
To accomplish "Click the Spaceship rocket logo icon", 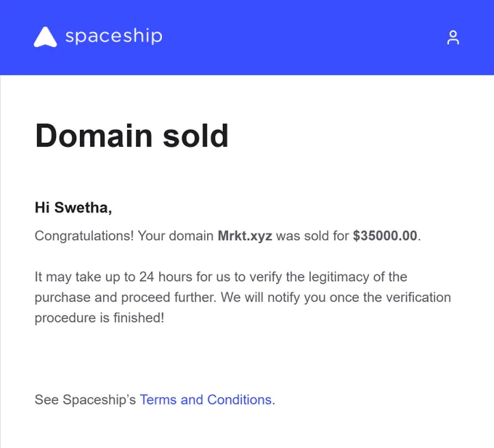I will pos(45,37).
